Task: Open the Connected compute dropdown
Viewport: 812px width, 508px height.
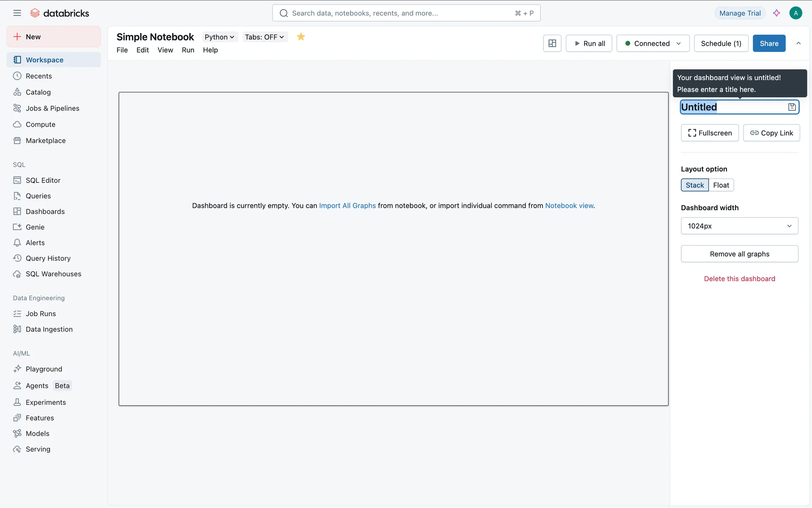Action: tap(653, 43)
